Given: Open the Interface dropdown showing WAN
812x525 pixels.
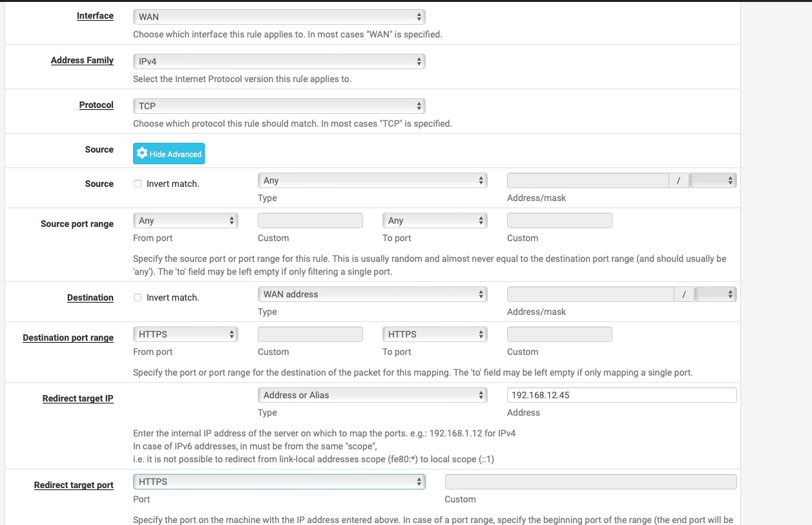Looking at the screenshot, I should pos(278,17).
